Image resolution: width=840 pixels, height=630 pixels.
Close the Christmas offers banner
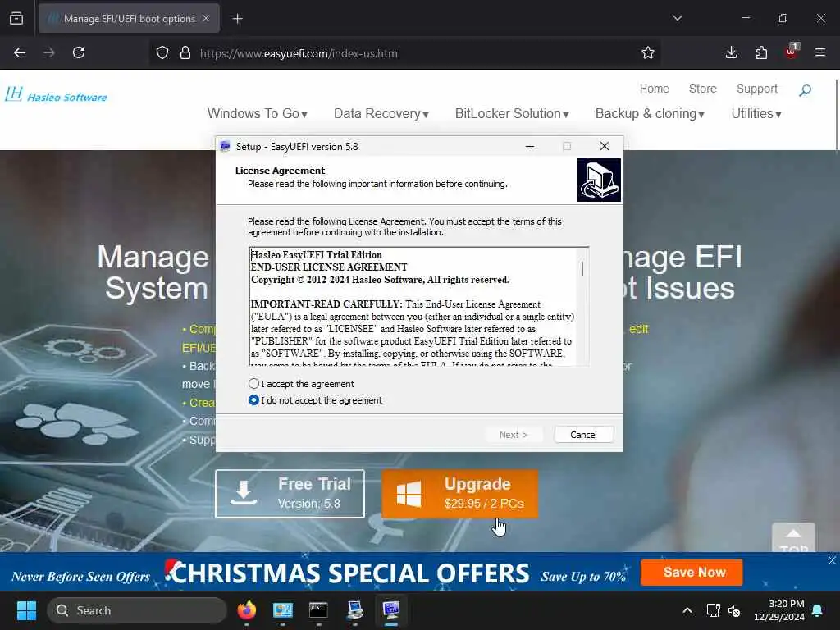click(832, 559)
